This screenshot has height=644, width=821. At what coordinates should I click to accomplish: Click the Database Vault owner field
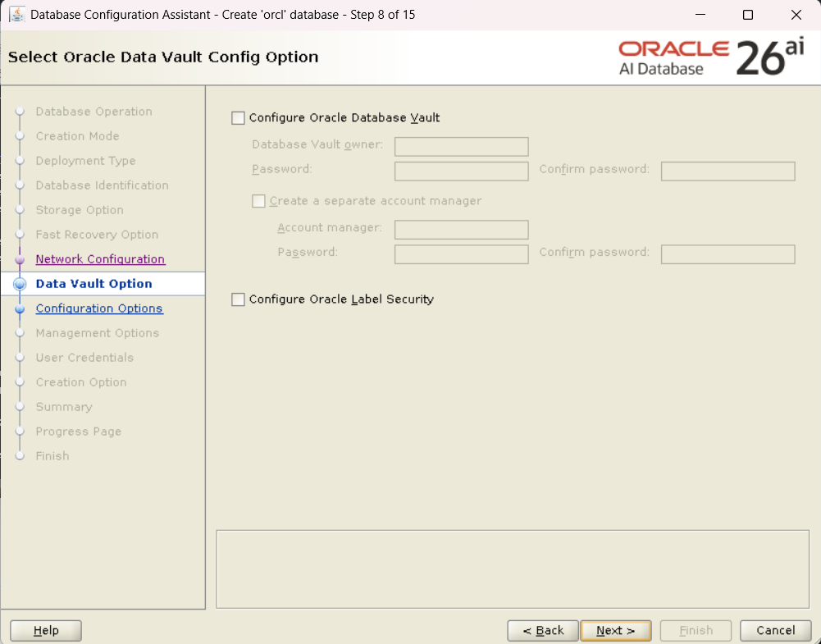click(461, 147)
